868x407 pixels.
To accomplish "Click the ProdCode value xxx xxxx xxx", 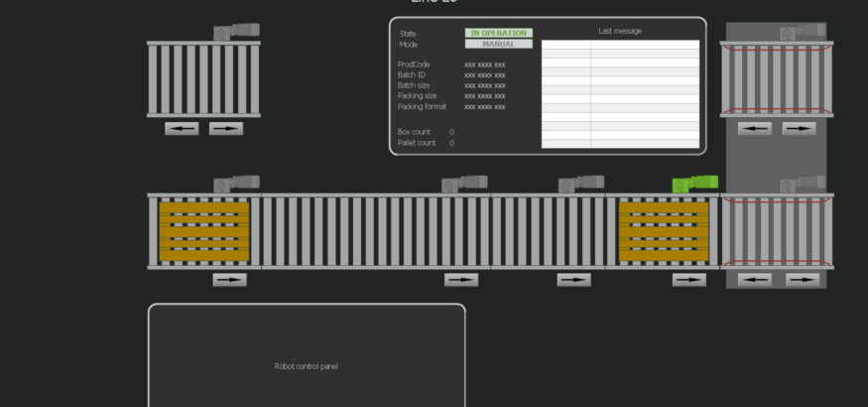I will (485, 65).
